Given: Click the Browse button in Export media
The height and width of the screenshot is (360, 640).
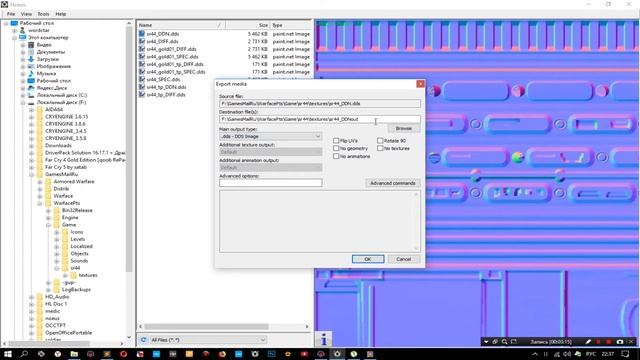Looking at the screenshot, I should click(404, 128).
